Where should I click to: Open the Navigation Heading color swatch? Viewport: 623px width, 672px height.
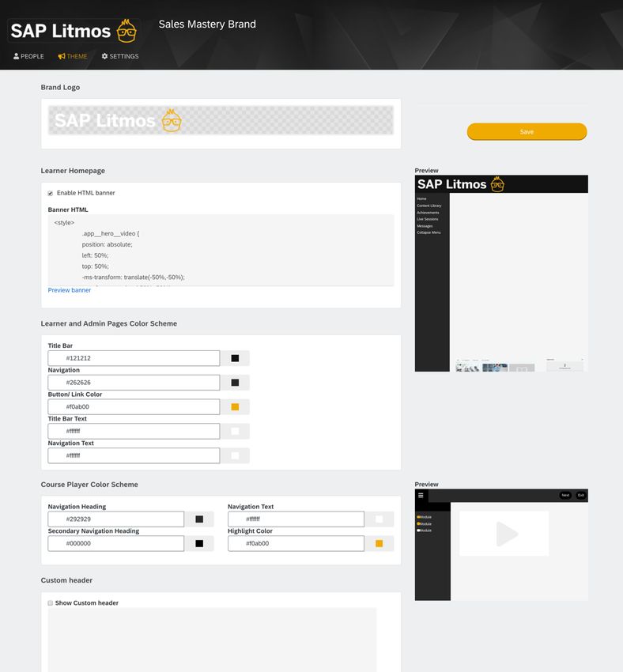(199, 519)
